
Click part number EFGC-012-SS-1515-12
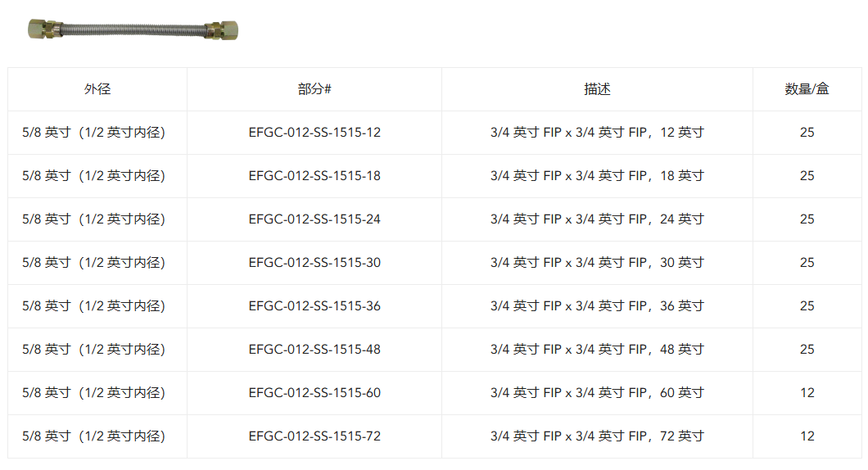314,133
